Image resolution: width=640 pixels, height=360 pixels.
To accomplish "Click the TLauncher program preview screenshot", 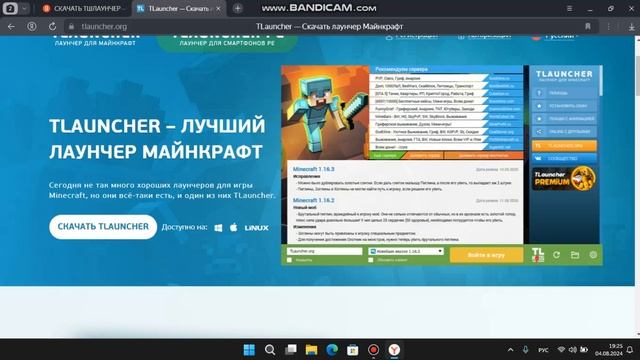I will [x=442, y=165].
